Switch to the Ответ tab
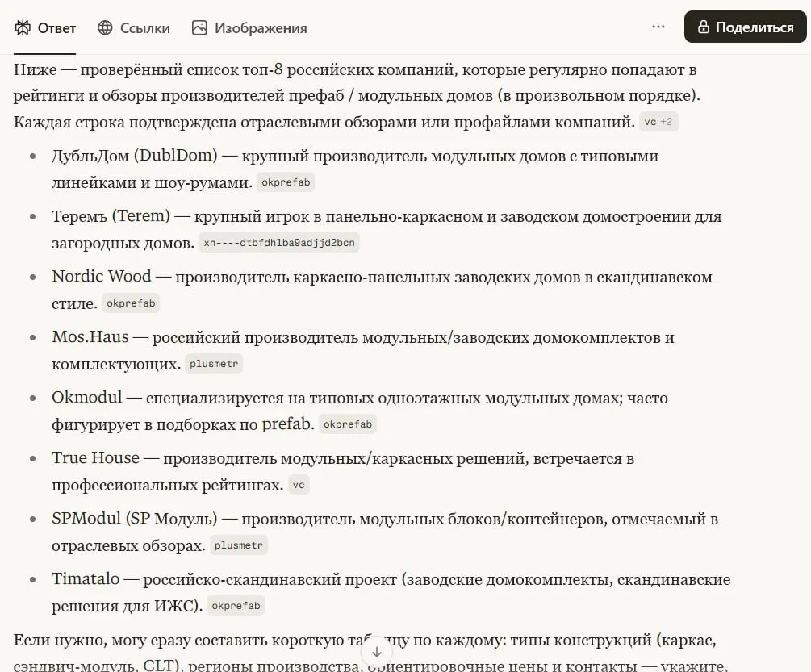Image resolution: width=811 pixels, height=672 pixels. tap(45, 28)
